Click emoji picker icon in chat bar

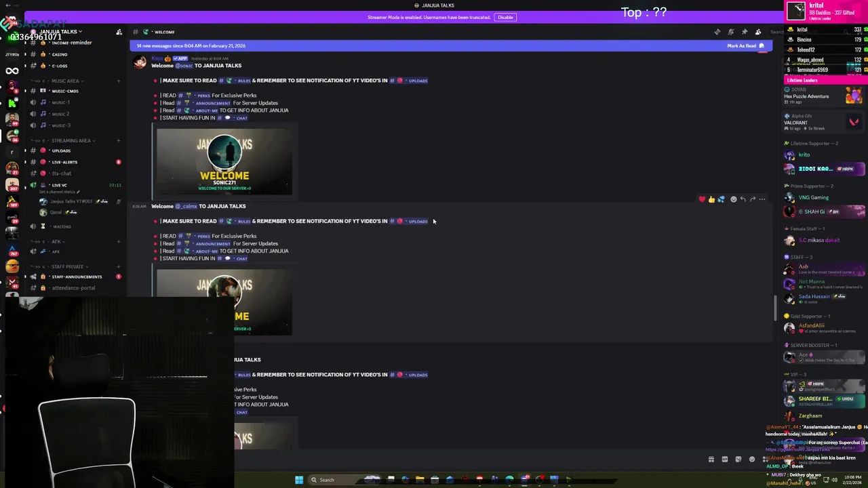[x=751, y=459]
